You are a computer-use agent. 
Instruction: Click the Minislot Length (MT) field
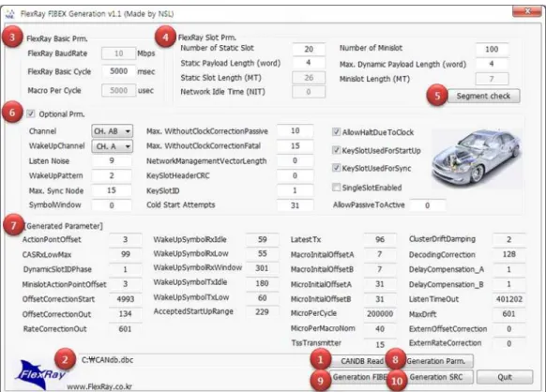492,79
